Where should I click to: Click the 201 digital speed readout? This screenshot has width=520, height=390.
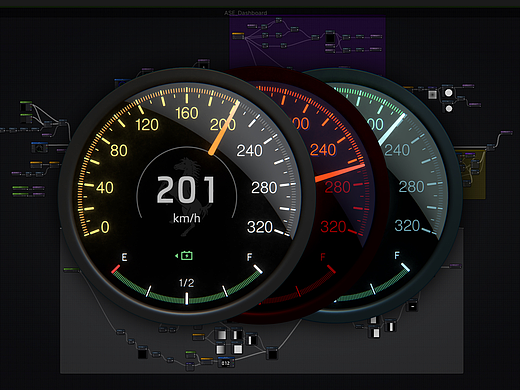pyautogui.click(x=186, y=190)
